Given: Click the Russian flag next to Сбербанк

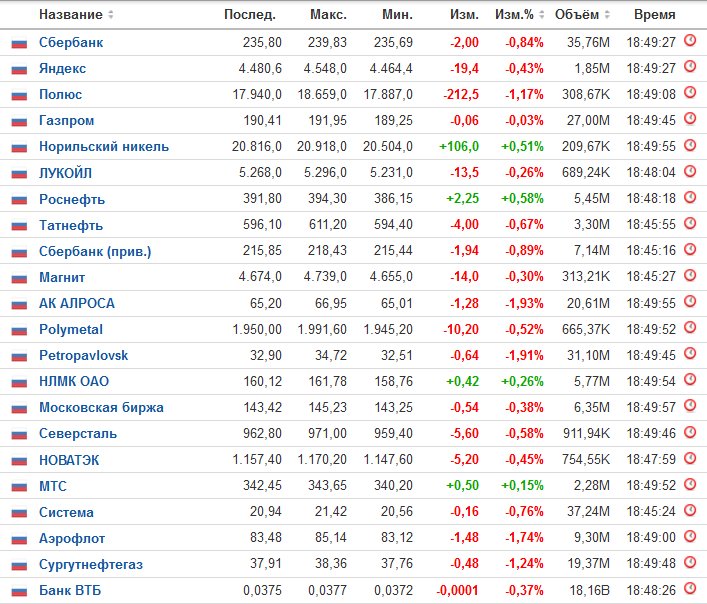Looking at the screenshot, I should (19, 43).
